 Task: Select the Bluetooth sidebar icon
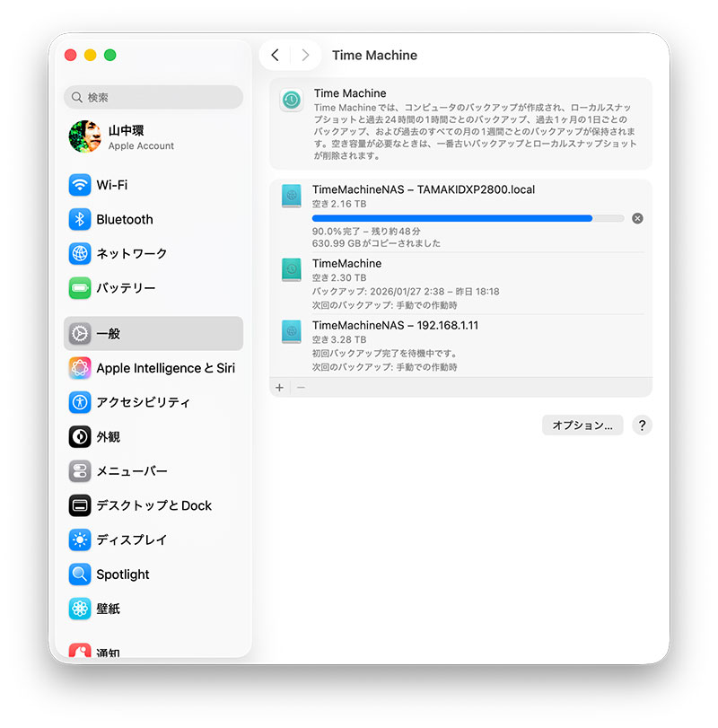pyautogui.click(x=80, y=219)
